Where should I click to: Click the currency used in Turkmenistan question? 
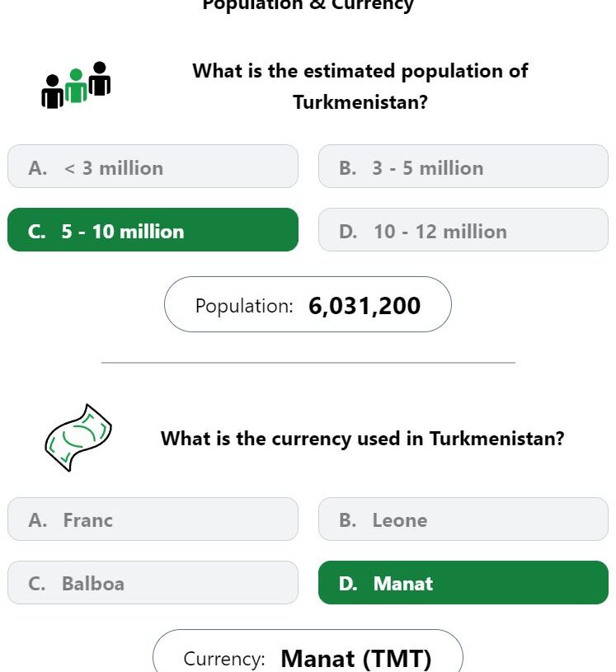(362, 439)
